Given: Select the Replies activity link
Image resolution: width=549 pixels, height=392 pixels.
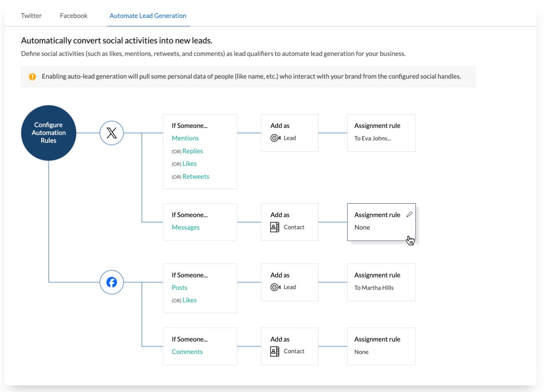Looking at the screenshot, I should (x=193, y=151).
